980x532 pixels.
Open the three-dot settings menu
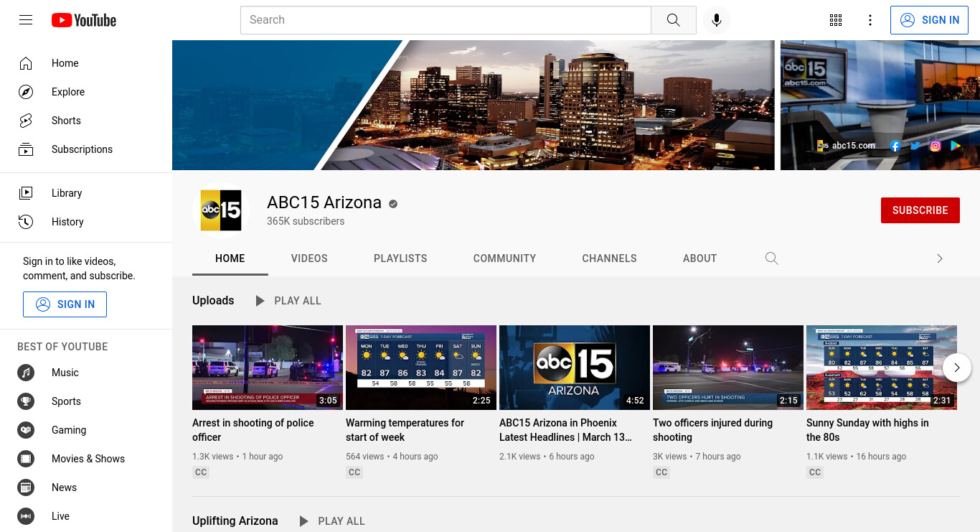coord(870,20)
